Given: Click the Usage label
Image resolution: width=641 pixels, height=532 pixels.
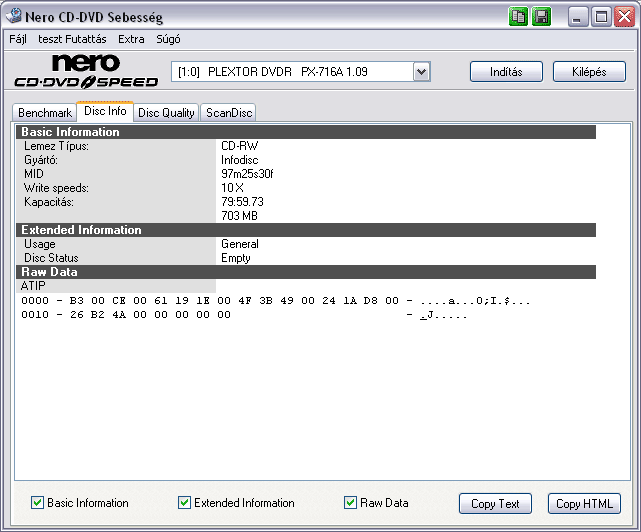Looking at the screenshot, I should pyautogui.click(x=40, y=244).
